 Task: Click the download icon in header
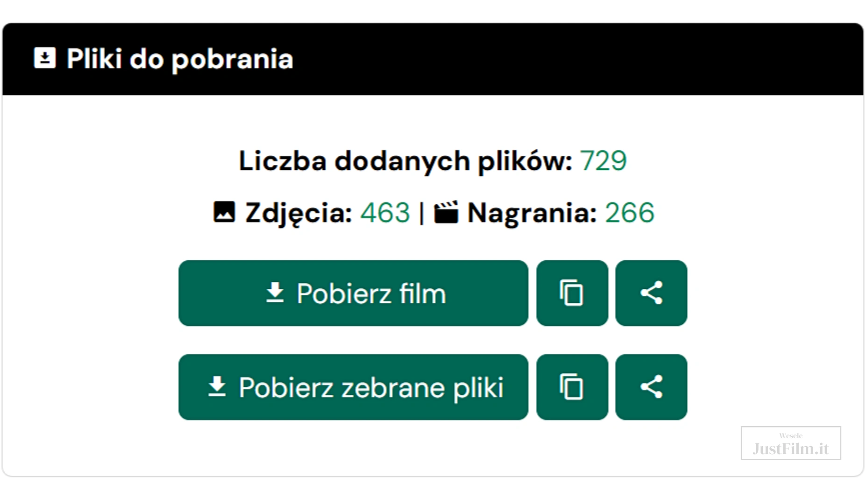[45, 58]
